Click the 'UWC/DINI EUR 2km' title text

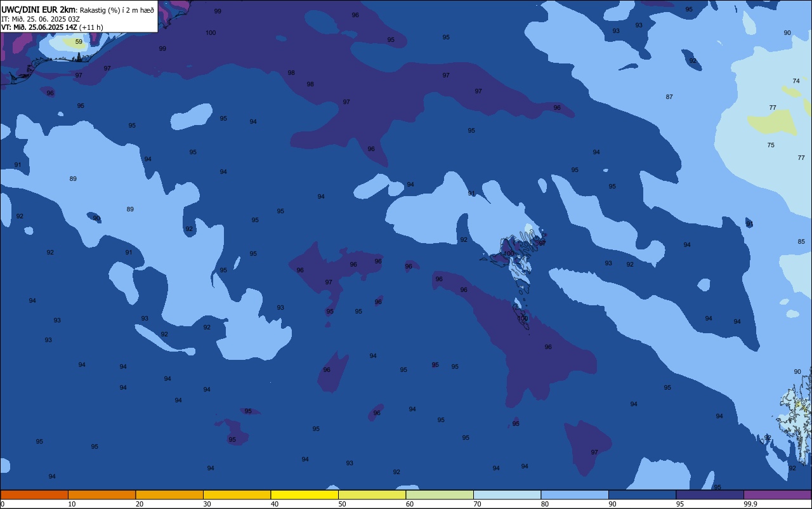click(x=38, y=10)
